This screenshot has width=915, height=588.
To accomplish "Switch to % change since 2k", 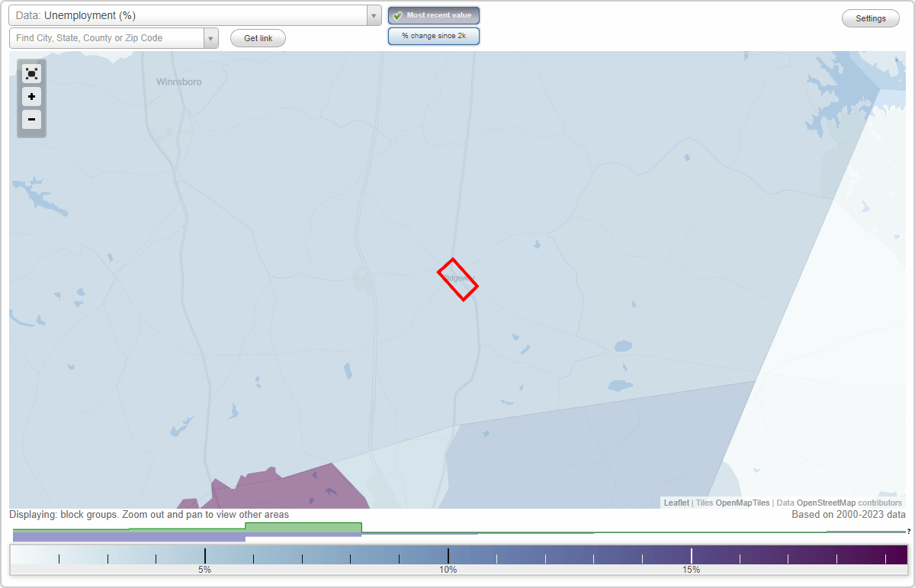I will pos(433,36).
